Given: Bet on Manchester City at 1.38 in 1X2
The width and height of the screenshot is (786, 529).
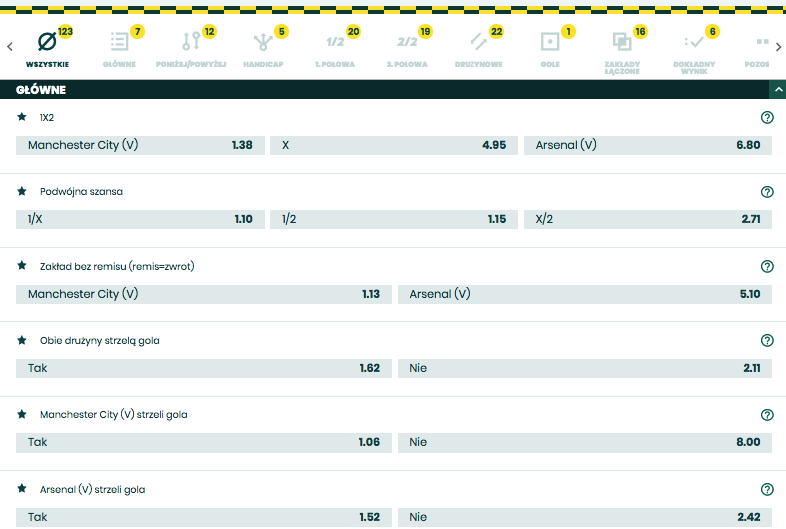Looking at the screenshot, I should (x=140, y=145).
